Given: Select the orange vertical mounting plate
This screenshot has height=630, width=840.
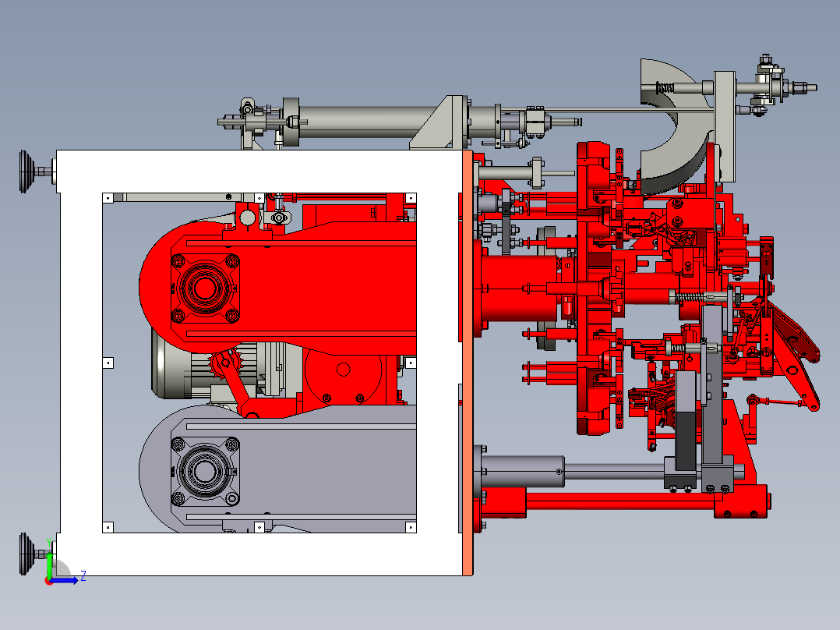Looking at the screenshot, I should point(468,363).
